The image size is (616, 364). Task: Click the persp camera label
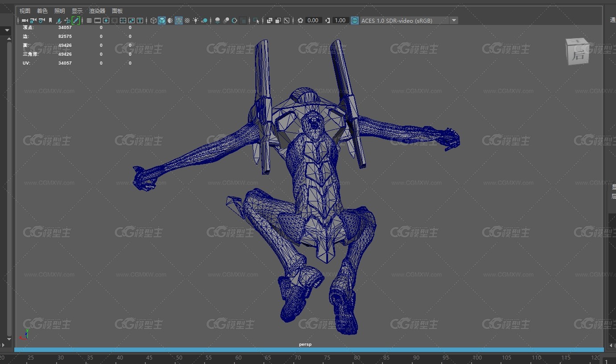tap(305, 344)
